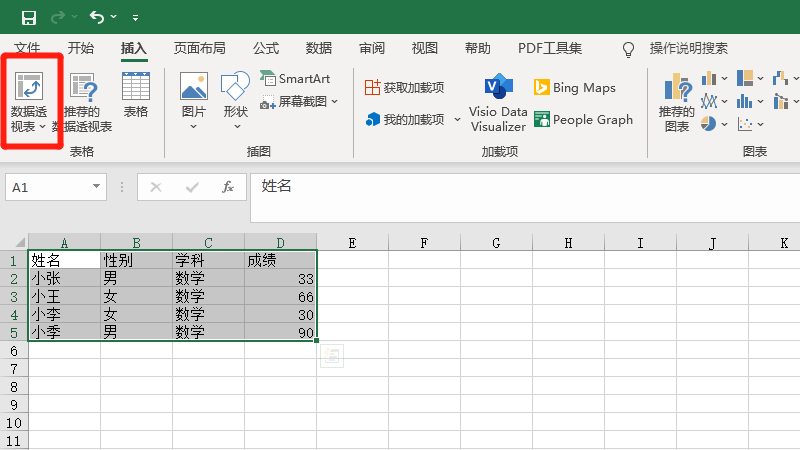Open the pie chart type dropdown
Screen dimensions: 800x450
[725, 124]
